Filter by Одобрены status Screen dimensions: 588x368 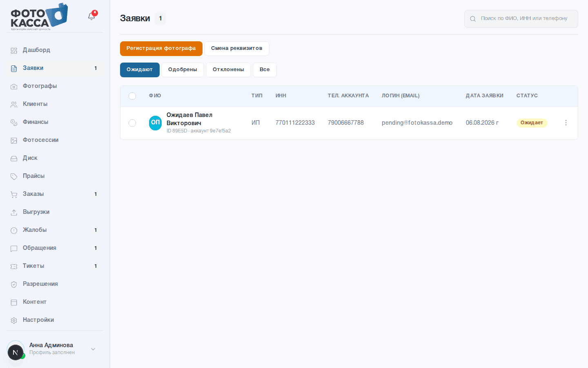(183, 70)
